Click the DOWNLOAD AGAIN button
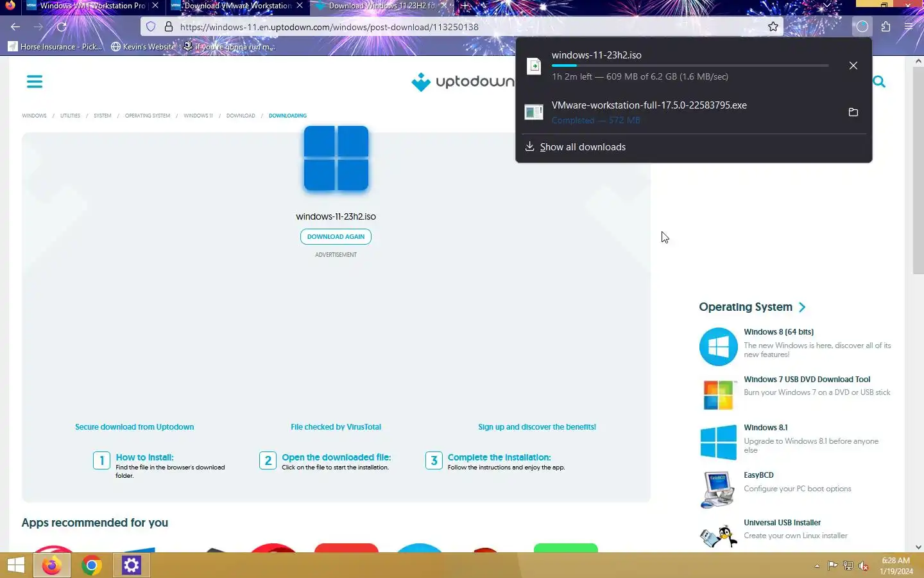This screenshot has height=578, width=924. click(x=336, y=236)
